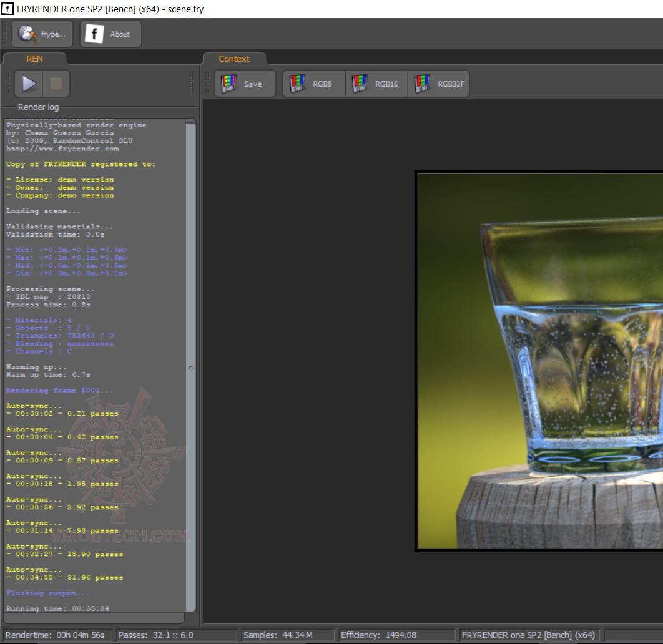Click the REN toolbar drag grip
Viewport: 663px width, 644px height.
(x=7, y=84)
